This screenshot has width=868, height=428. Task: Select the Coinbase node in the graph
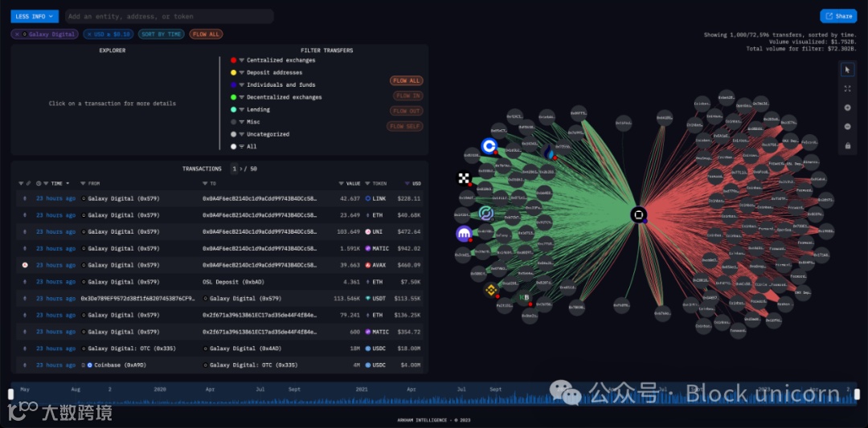[489, 146]
